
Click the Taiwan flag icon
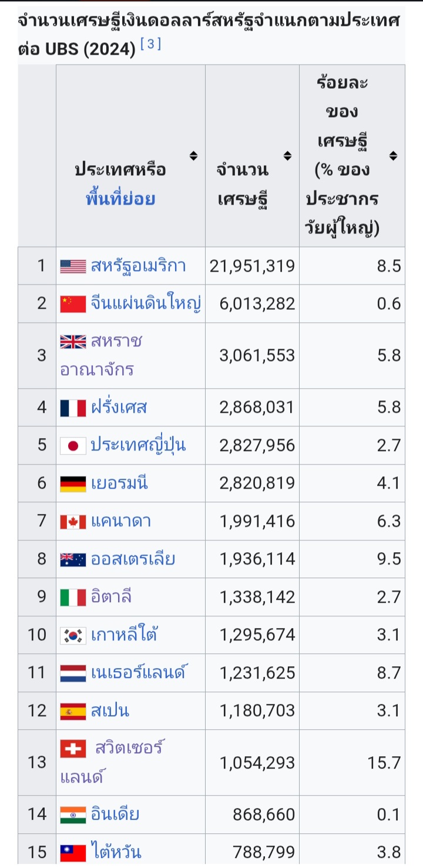[x=73, y=852]
